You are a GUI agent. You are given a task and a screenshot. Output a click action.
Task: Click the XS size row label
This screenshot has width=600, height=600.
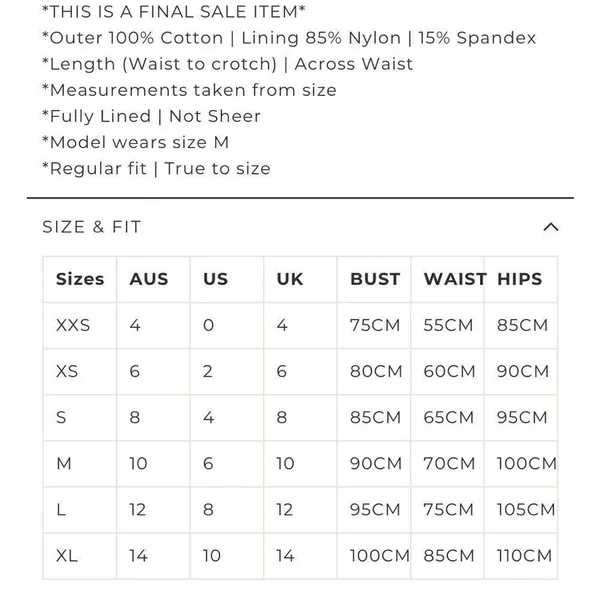67,371
